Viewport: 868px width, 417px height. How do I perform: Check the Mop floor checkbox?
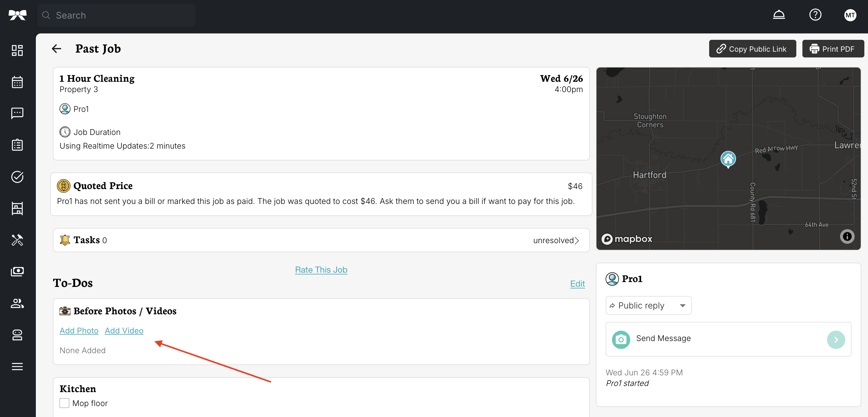64,403
